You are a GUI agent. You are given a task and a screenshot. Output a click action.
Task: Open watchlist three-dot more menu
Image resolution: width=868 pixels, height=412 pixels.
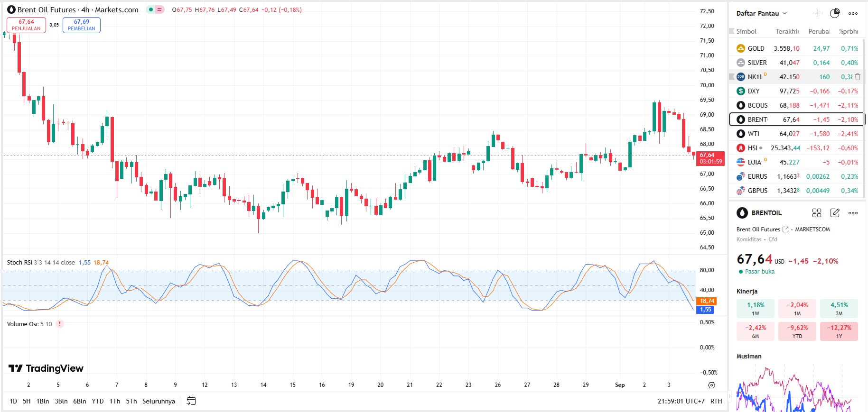pyautogui.click(x=853, y=13)
